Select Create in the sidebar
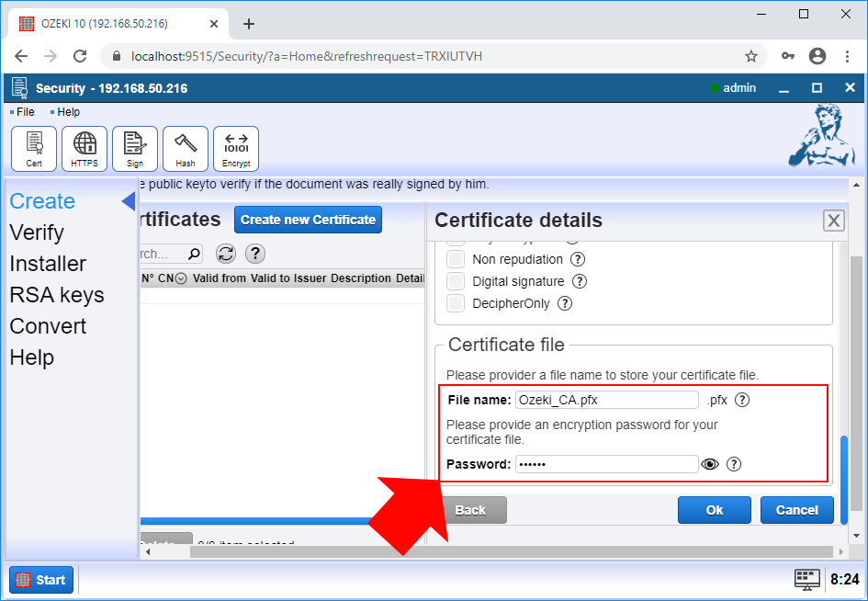This screenshot has height=601, width=868. tap(42, 201)
